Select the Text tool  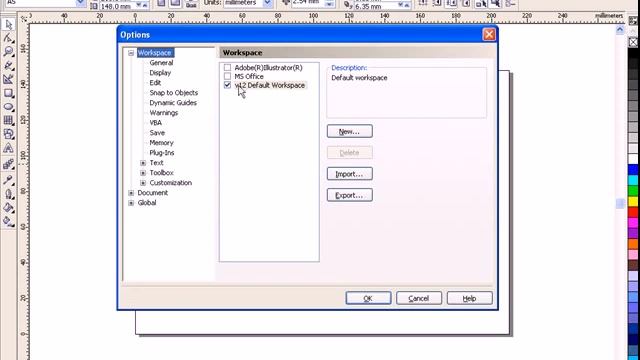[x=8, y=148]
